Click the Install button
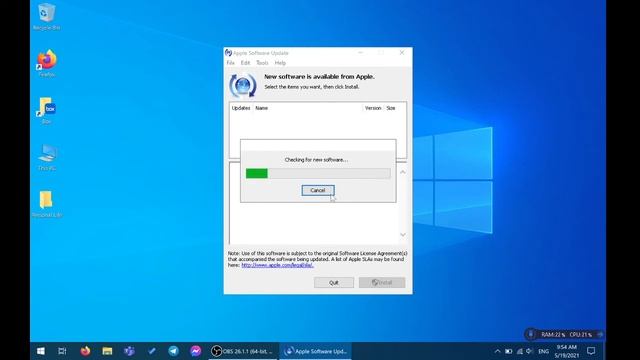The image size is (640, 360). 382,282
